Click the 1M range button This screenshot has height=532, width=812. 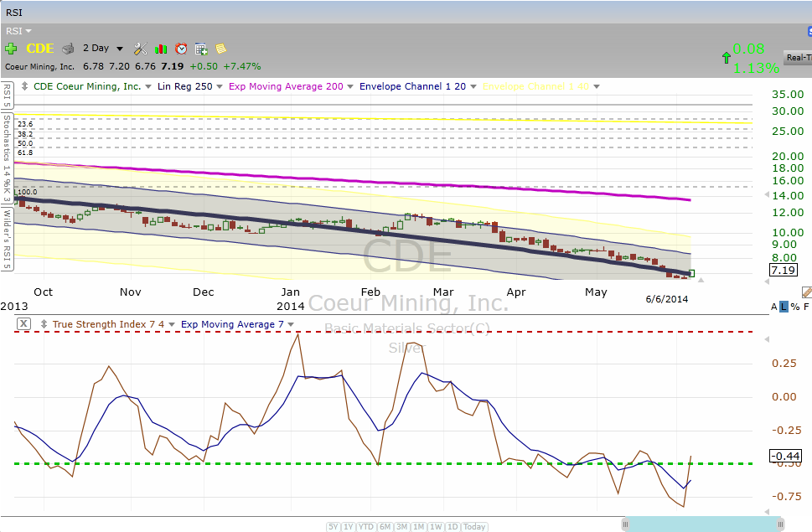click(x=419, y=527)
